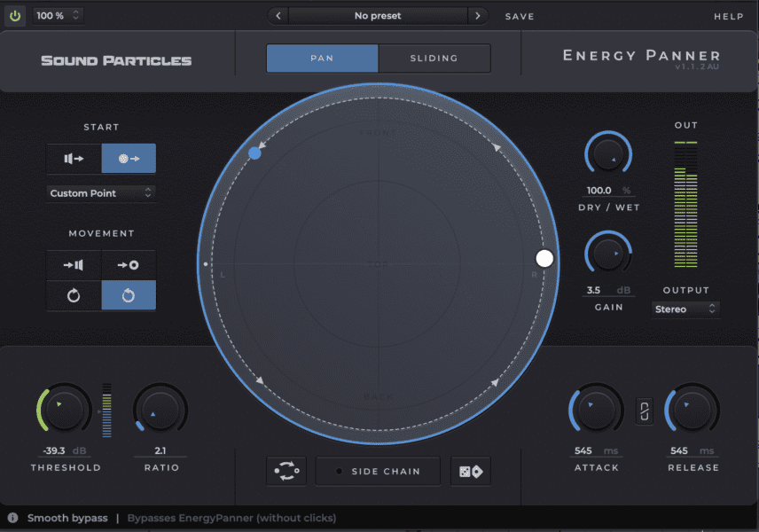The width and height of the screenshot is (759, 532).
Task: Toggle the attack/release link icon
Action: tap(645, 411)
